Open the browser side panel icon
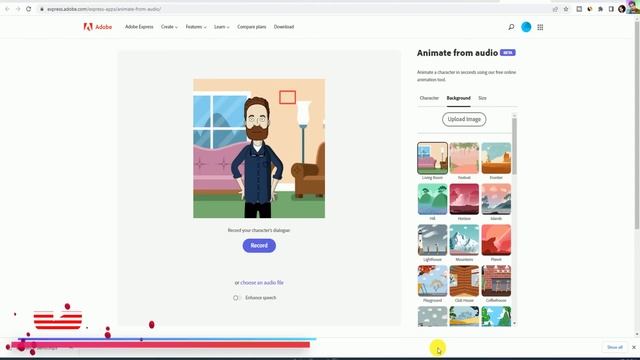Screen dimensions: 640x360 pos(611,9)
